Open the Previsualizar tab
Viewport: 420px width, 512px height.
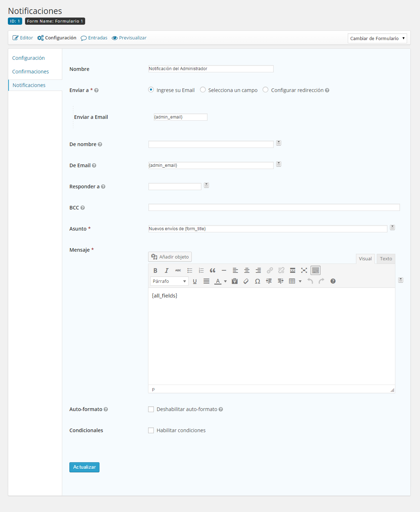click(x=129, y=38)
